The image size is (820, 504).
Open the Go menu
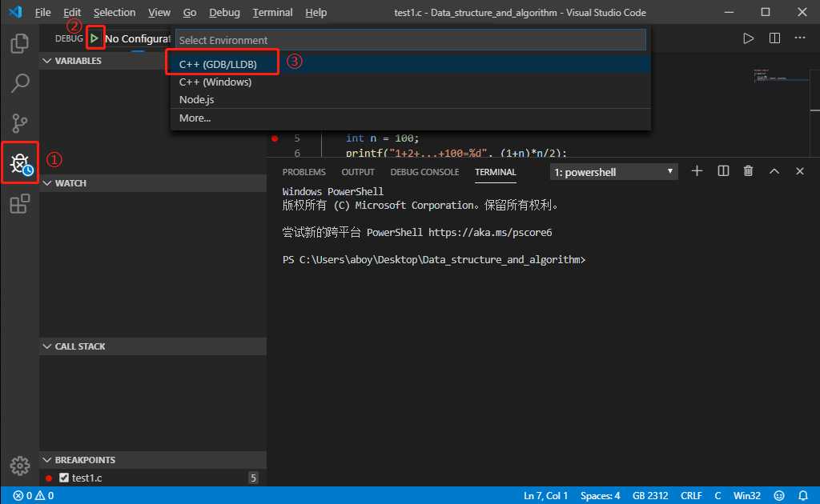[x=189, y=12]
